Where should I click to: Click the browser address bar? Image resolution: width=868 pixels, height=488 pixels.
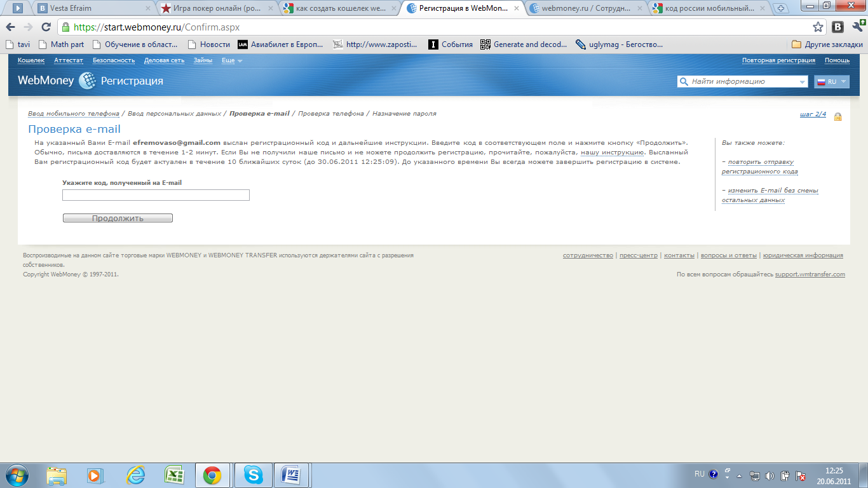point(442,27)
